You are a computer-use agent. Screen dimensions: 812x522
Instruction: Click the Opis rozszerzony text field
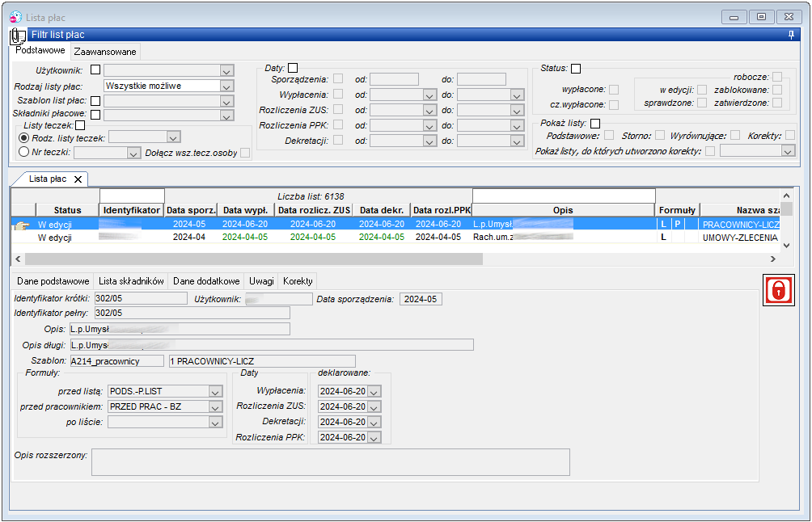331,462
